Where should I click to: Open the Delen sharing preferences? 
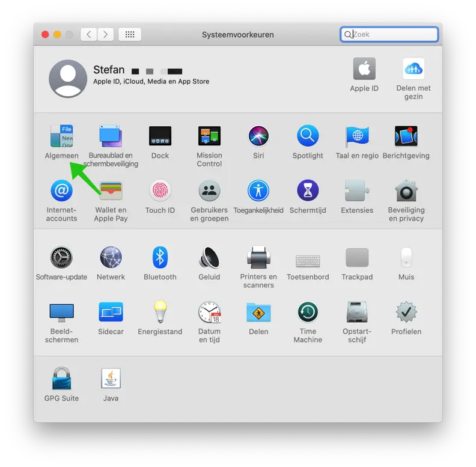(258, 312)
